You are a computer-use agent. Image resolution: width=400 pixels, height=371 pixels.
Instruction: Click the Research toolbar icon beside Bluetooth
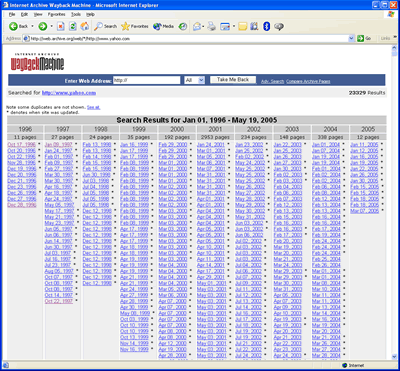click(x=255, y=26)
